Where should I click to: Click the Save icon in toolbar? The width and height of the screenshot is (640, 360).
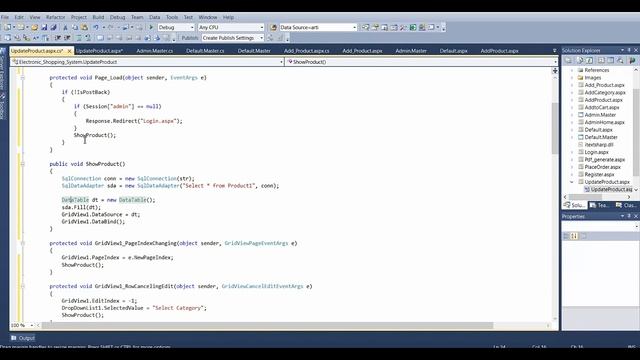[x=44, y=27]
